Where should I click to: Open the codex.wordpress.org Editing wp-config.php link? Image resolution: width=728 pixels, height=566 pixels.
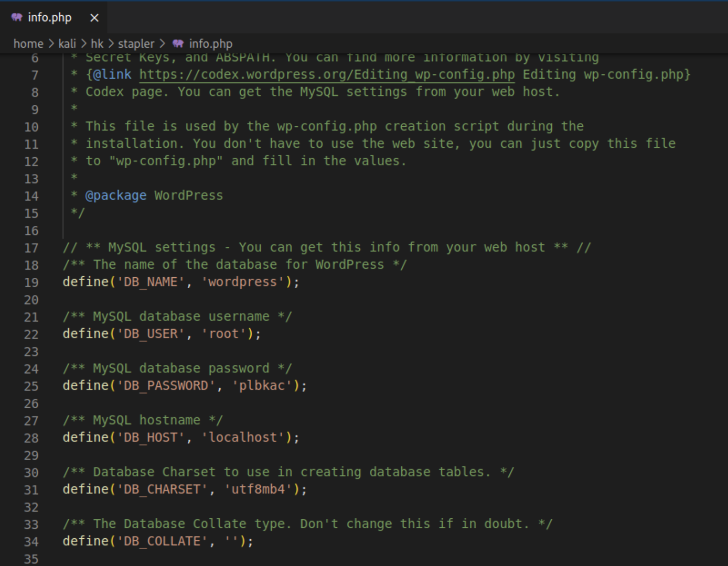point(327,74)
